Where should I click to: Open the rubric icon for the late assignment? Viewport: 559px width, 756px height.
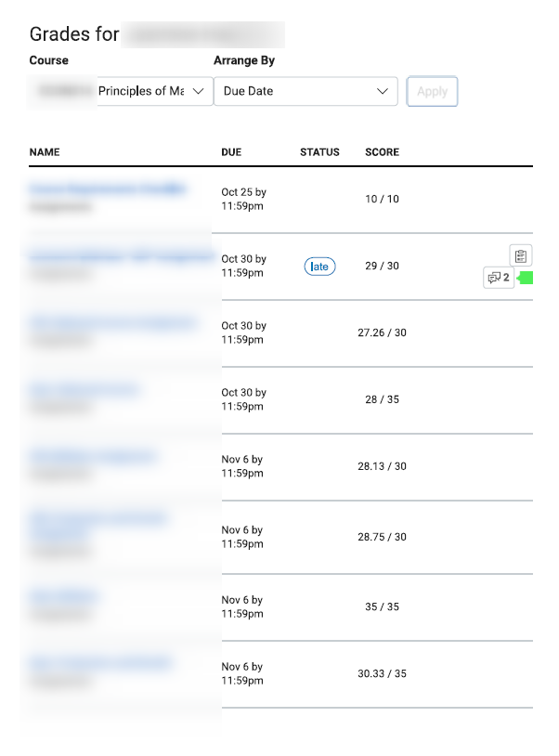click(520, 255)
